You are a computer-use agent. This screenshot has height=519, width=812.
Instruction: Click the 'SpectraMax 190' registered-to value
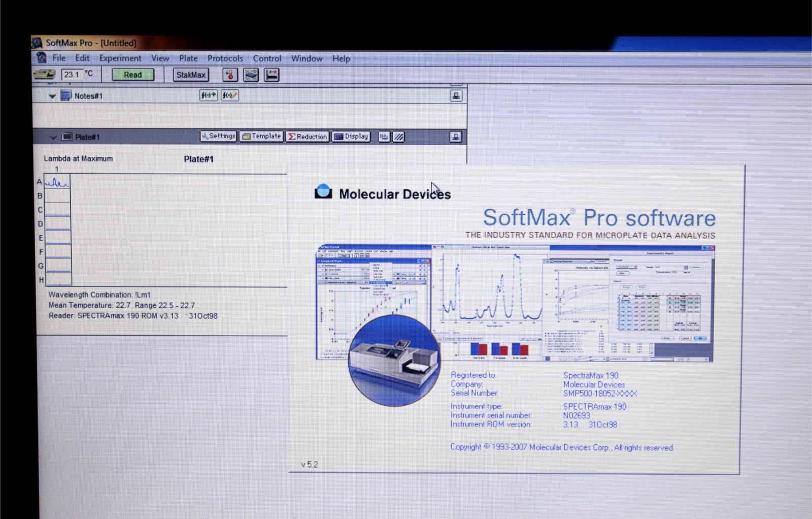pos(591,375)
